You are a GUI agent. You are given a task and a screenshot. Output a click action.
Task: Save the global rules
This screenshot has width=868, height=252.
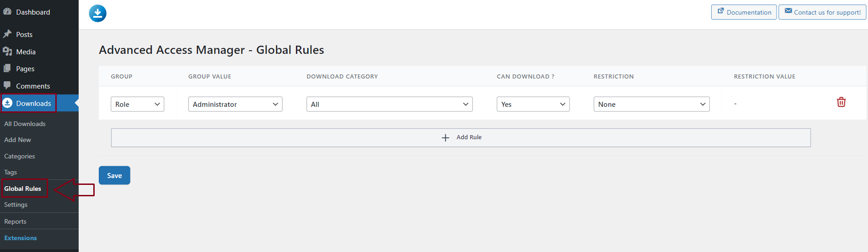(x=114, y=175)
